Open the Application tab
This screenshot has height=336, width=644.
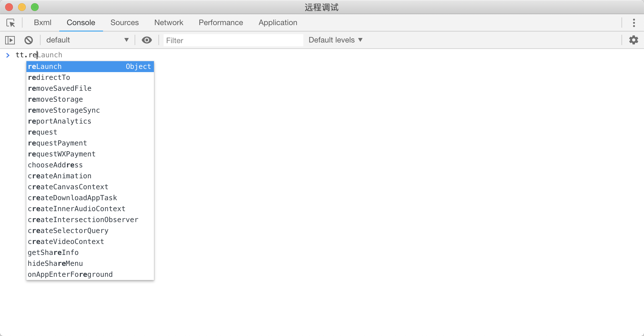coord(278,23)
